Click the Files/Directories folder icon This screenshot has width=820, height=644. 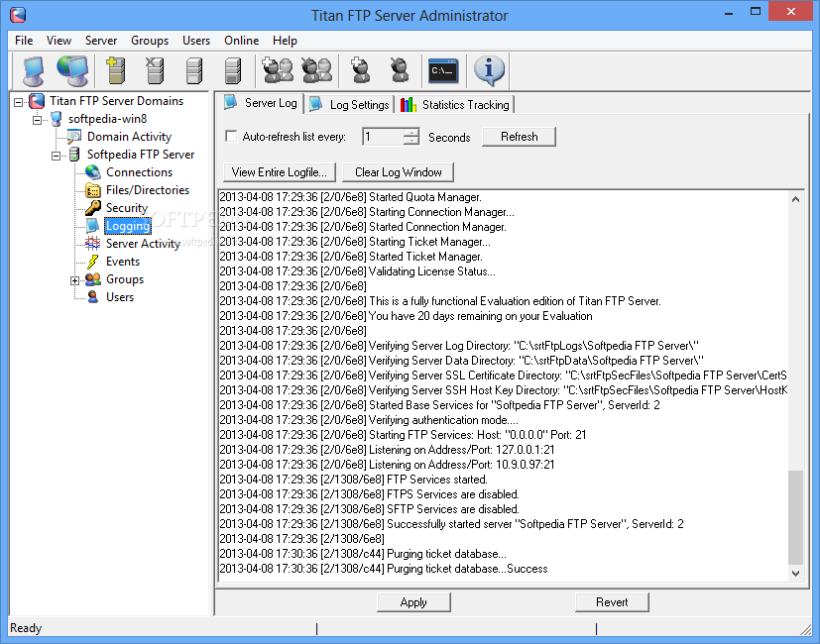[x=93, y=190]
